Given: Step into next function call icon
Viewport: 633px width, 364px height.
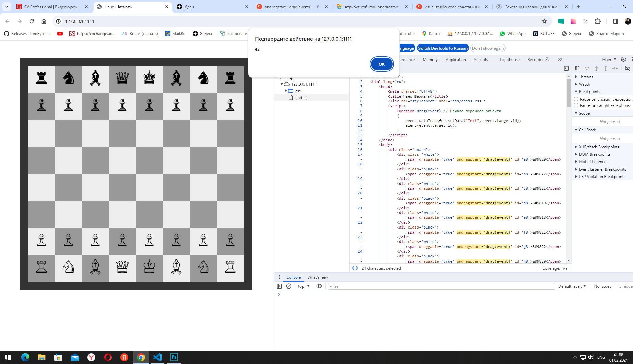Looking at the screenshot, I should [x=596, y=68].
